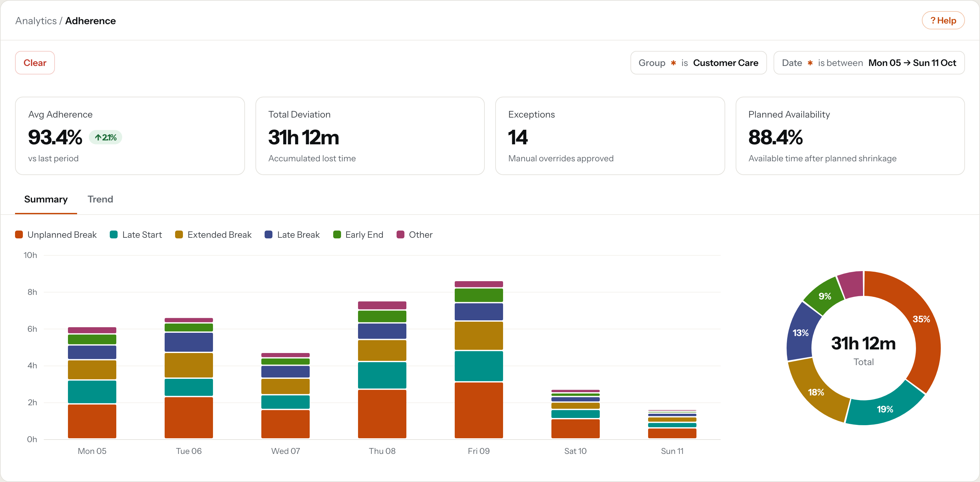Click Sun 11 Unplanned Break bar segment
This screenshot has height=482, width=980.
[x=672, y=433]
